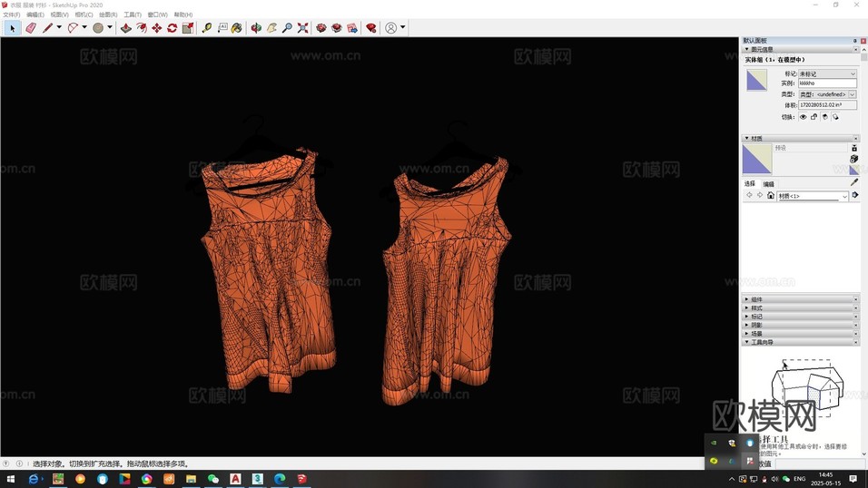Select the Pan hand tool
This screenshot has height=488, width=868.
271,27
